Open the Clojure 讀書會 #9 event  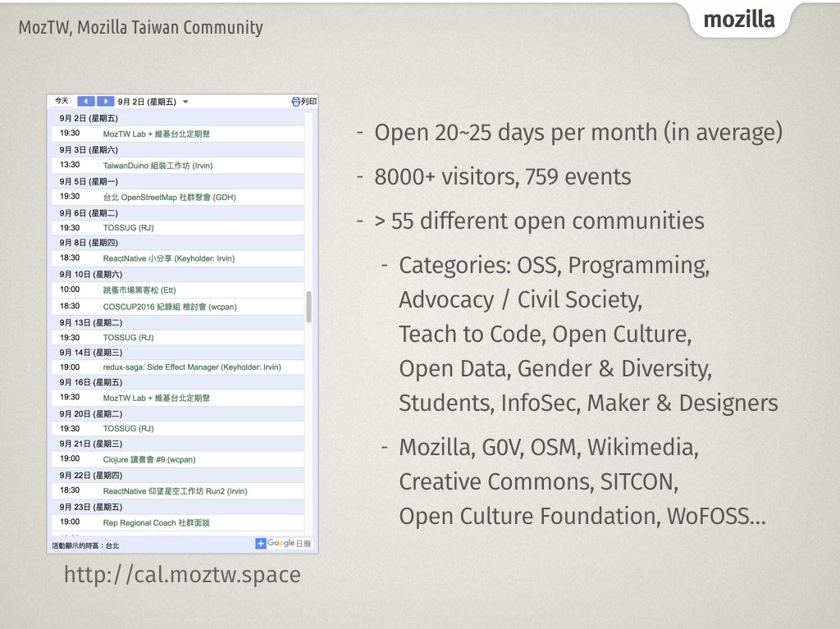pos(148,458)
